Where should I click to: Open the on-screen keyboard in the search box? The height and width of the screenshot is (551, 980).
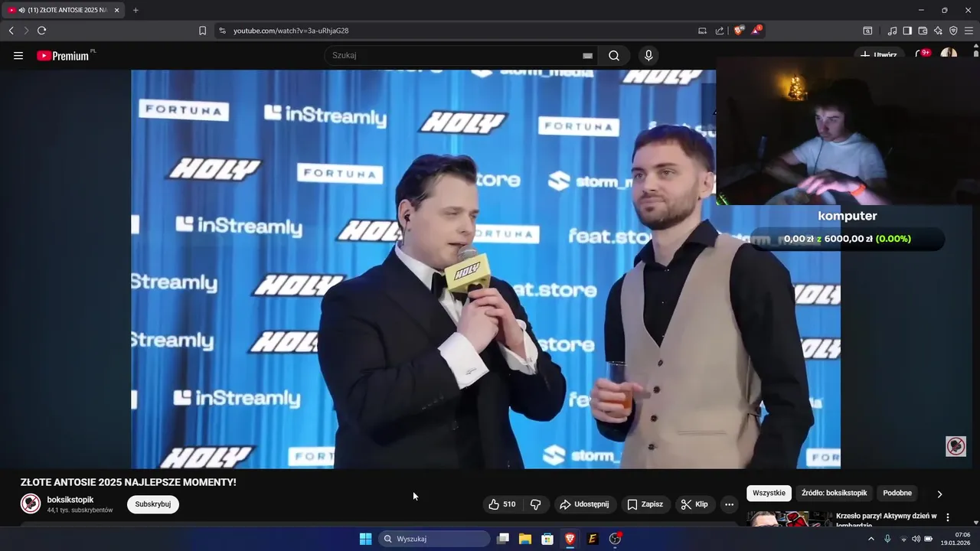[587, 56]
